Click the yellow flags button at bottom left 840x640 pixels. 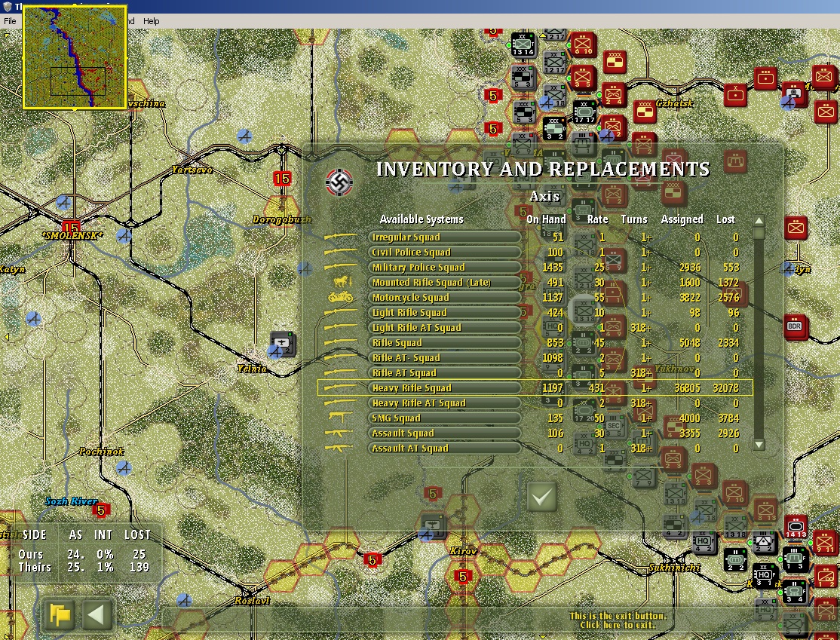60,614
